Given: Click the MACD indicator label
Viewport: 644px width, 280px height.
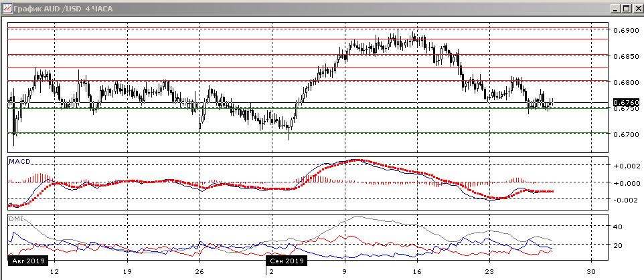Looking at the screenshot, I should (20, 162).
